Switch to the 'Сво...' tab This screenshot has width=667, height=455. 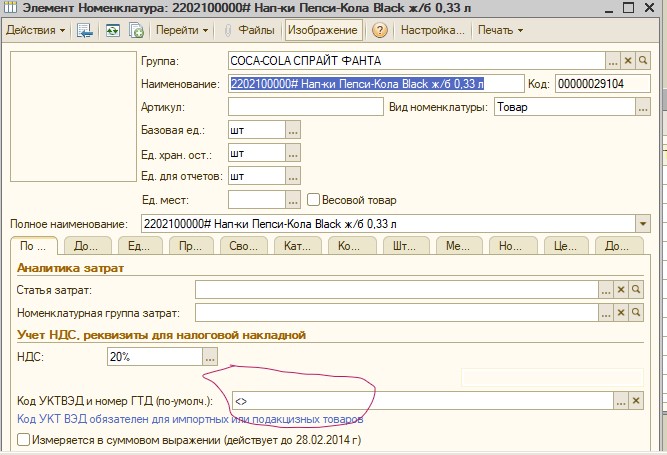click(x=244, y=246)
